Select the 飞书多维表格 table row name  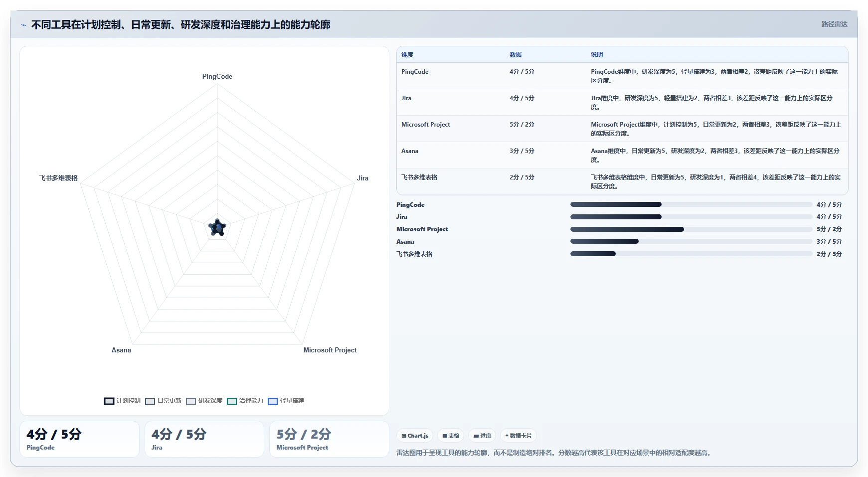coord(419,177)
